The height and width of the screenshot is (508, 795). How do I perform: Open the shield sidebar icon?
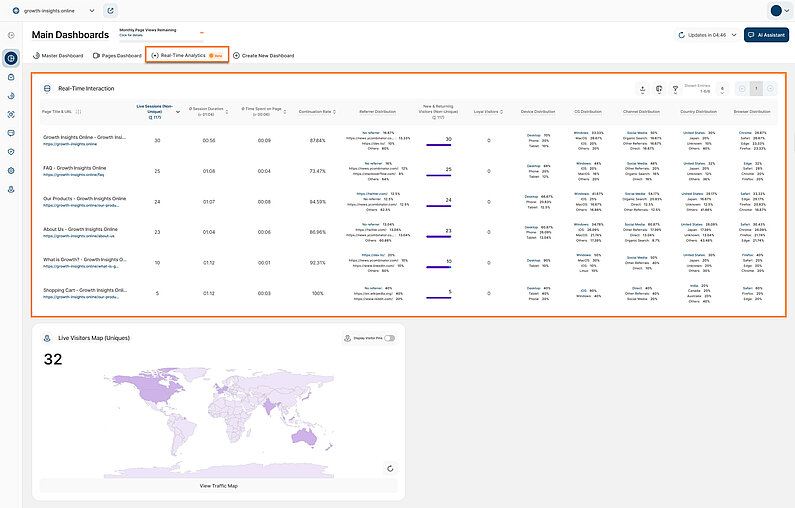tap(11, 152)
